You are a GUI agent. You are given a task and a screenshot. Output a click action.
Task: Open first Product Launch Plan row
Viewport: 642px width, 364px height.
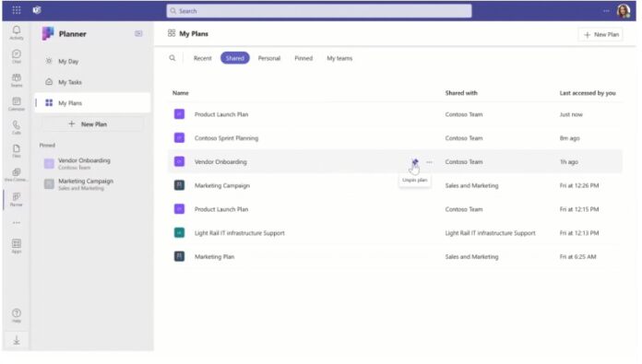(395, 114)
